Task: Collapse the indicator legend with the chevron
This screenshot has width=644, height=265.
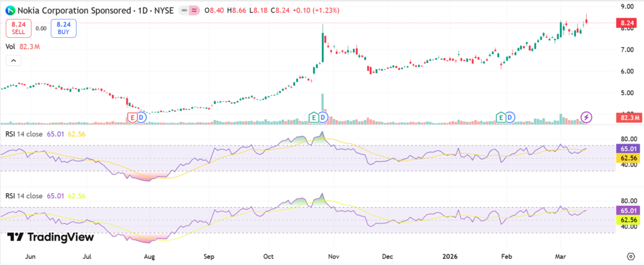Action: coord(13,60)
